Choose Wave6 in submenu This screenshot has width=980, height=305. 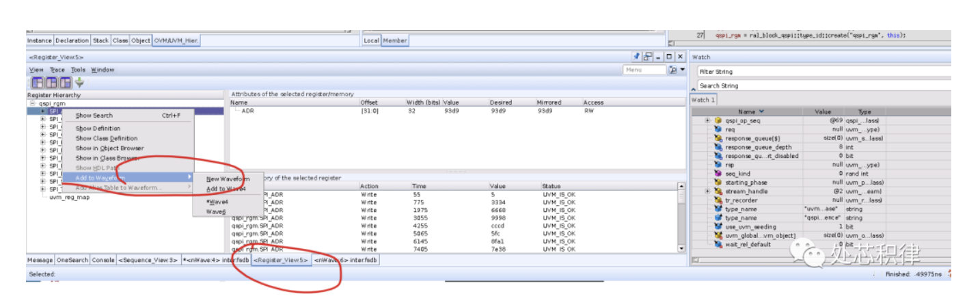click(228, 212)
